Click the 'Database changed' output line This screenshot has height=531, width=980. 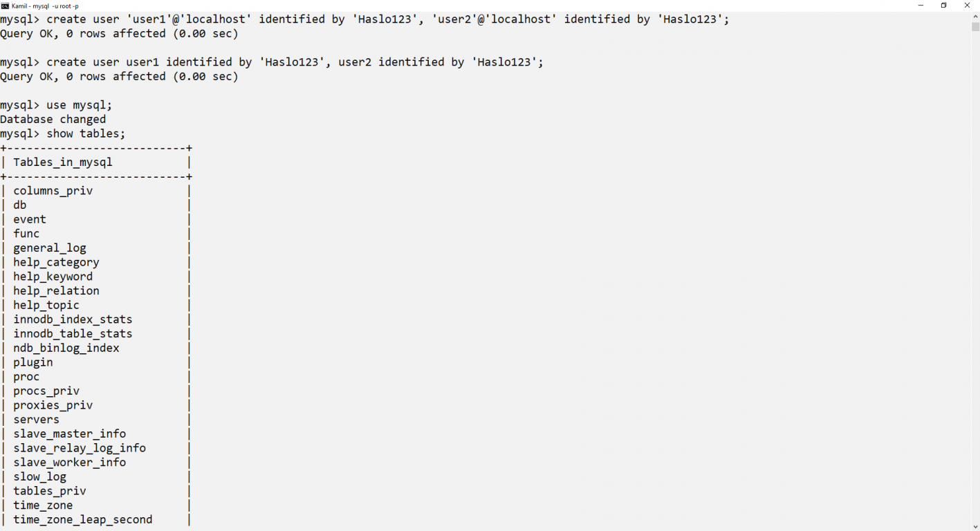coord(53,120)
